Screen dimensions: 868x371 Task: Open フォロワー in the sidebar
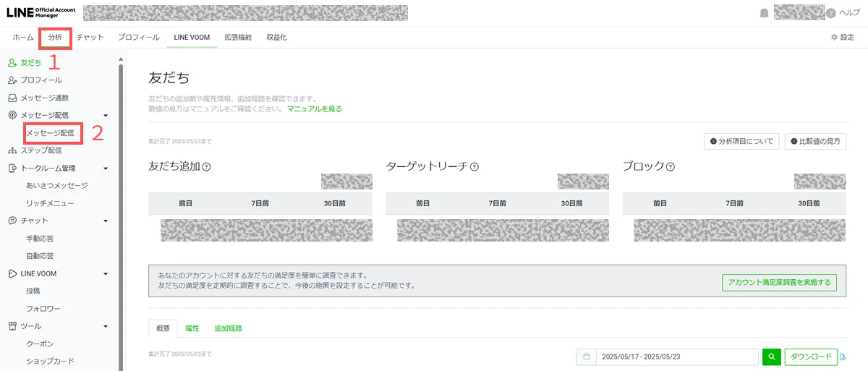coord(43,309)
